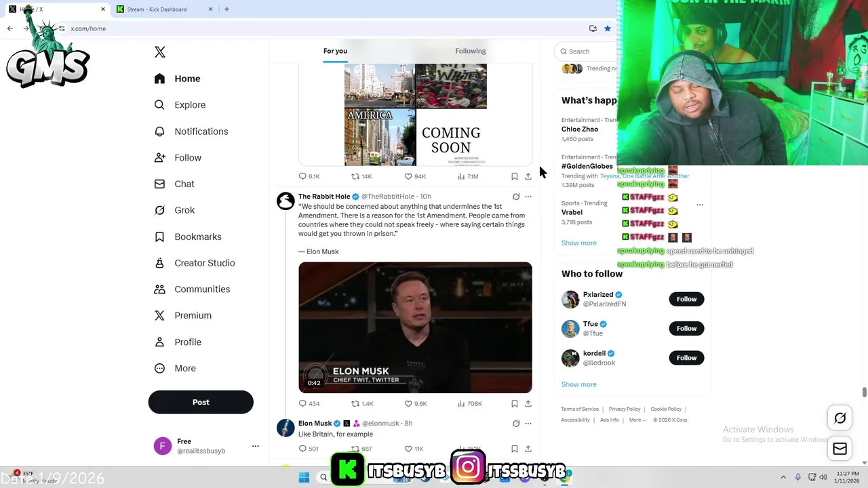Open #GoldenGlobes trending topic
This screenshot has height=488, width=868.
(587, 166)
